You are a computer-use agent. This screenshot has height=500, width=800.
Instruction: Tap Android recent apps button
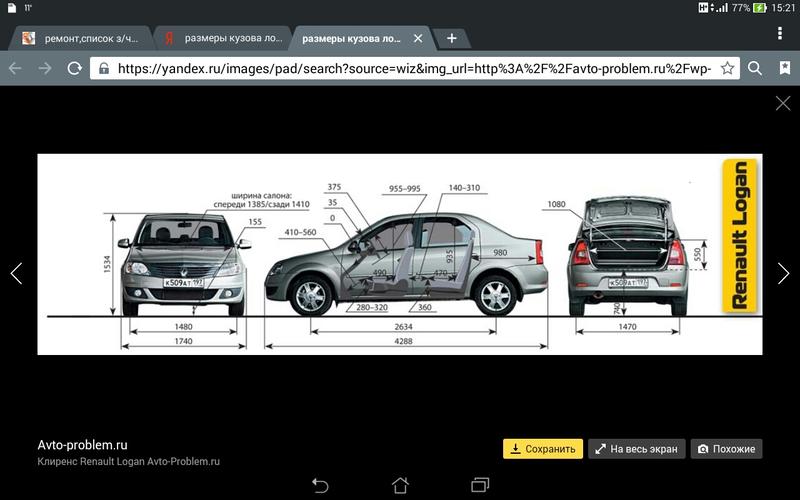[x=480, y=485]
